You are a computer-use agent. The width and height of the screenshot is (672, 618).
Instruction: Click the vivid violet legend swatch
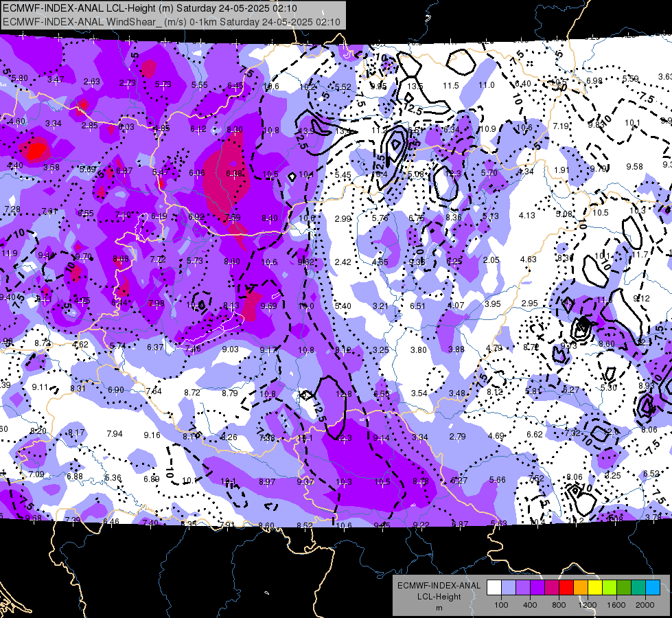[537, 588]
